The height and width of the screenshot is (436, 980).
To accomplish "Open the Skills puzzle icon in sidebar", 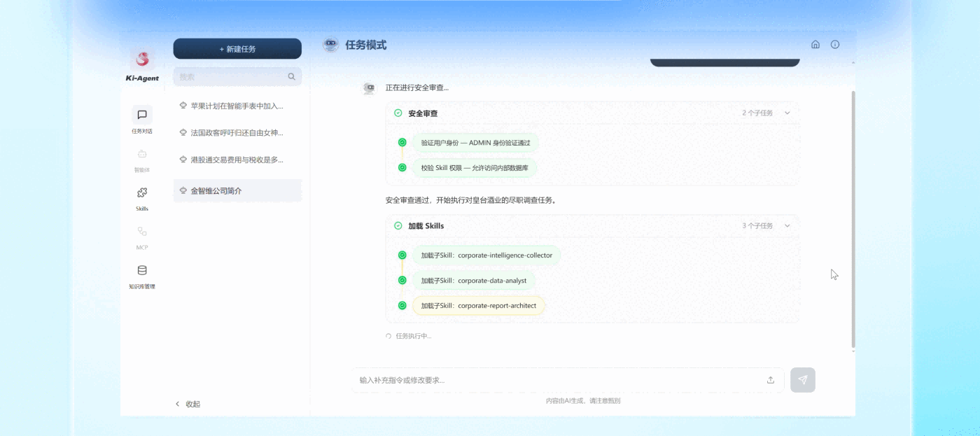I will [142, 193].
